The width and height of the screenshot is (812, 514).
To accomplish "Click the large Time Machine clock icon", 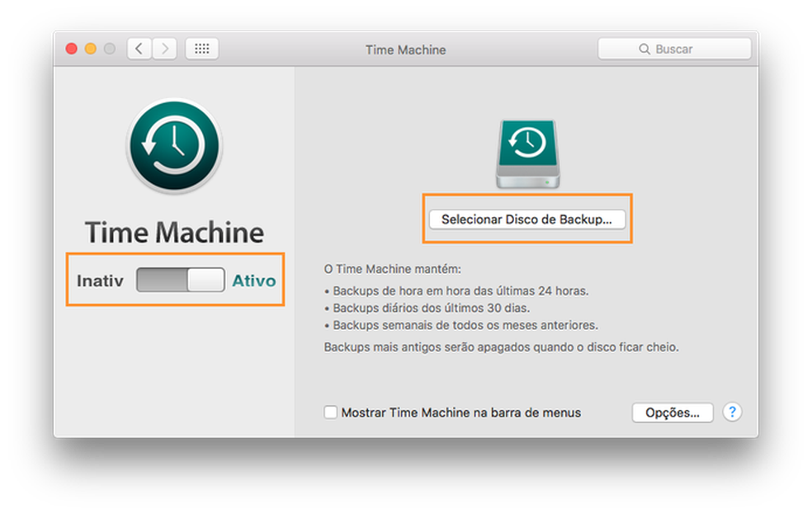I will click(174, 145).
